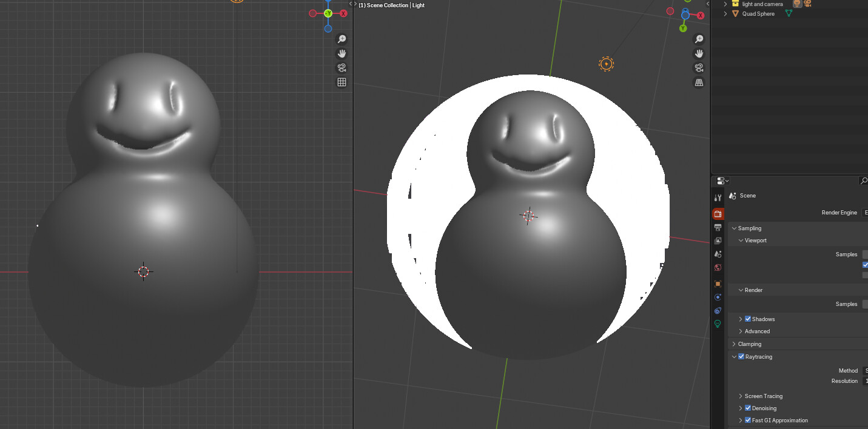The width and height of the screenshot is (868, 429).
Task: Expand the Advanced subpanel
Action: tap(741, 331)
